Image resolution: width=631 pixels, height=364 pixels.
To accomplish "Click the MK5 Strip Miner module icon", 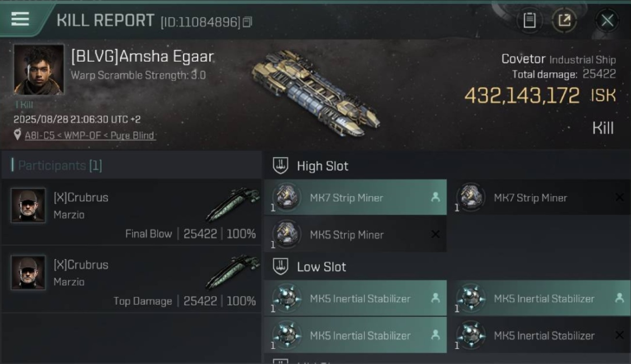I will click(x=286, y=234).
